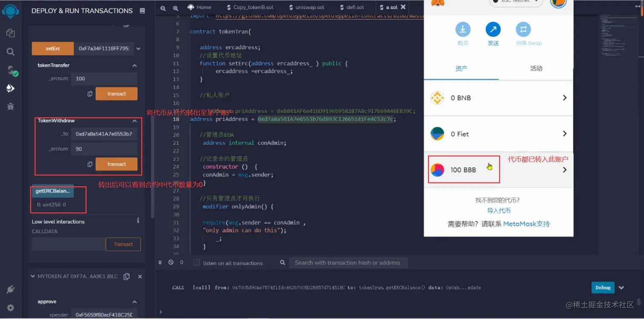This screenshot has width=644, height=319.
Task: Copy tokenTransfer calldata to clipboard
Action: point(90,94)
